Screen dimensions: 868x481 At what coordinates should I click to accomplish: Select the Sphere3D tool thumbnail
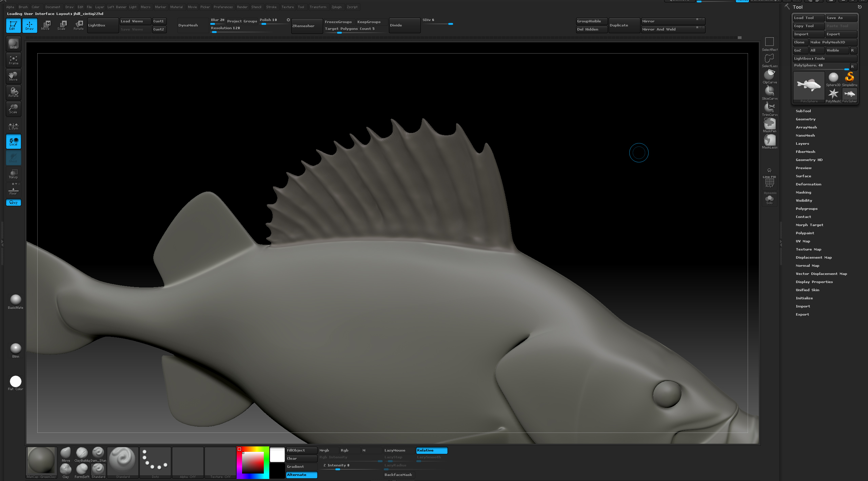[833, 79]
